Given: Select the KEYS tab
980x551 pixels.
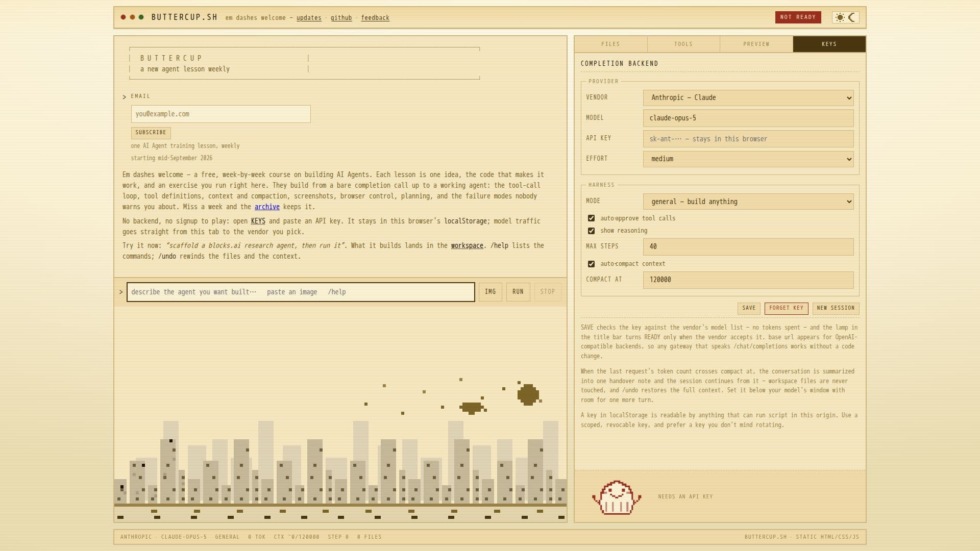Looking at the screenshot, I should pyautogui.click(x=829, y=44).
